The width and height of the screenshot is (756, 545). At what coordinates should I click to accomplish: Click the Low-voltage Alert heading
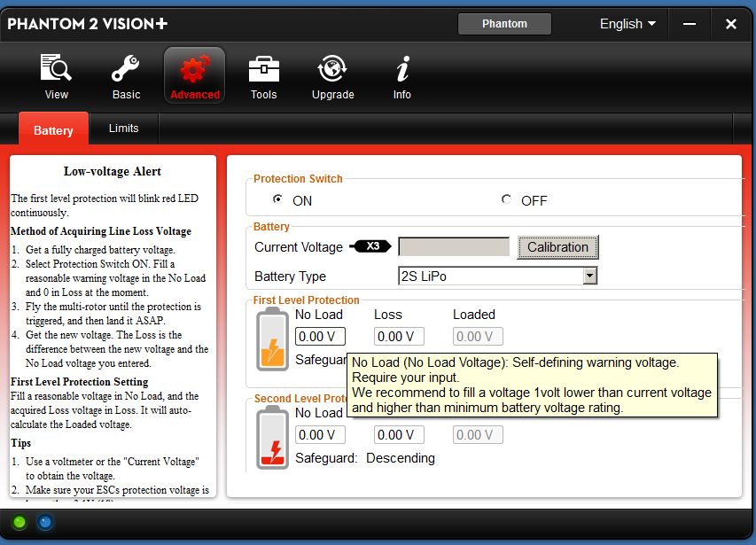pyautogui.click(x=113, y=172)
